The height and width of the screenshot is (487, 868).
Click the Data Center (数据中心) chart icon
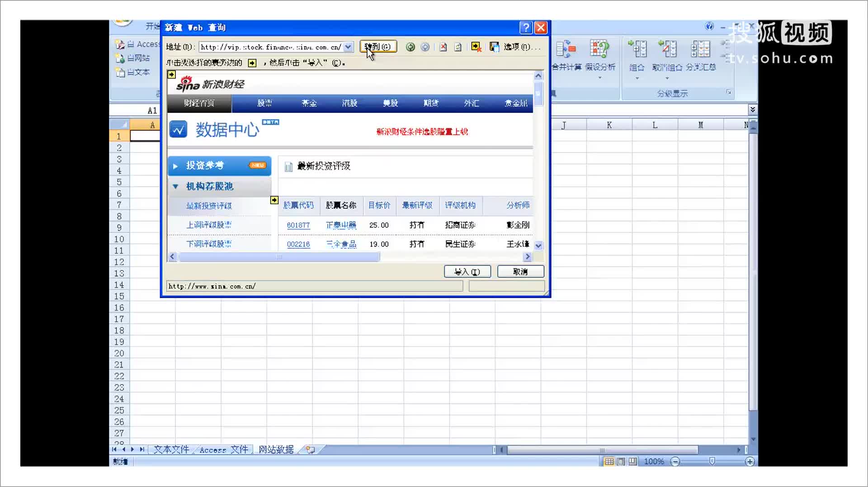(178, 130)
